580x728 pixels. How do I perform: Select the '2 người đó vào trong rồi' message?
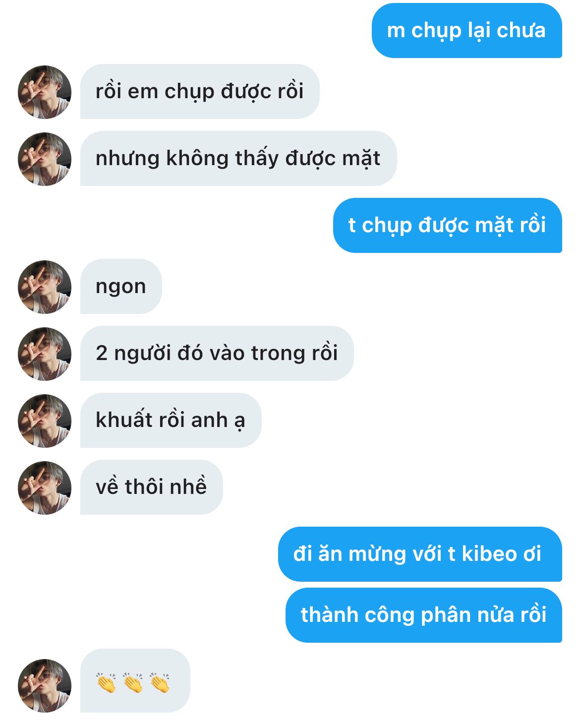[x=217, y=353]
